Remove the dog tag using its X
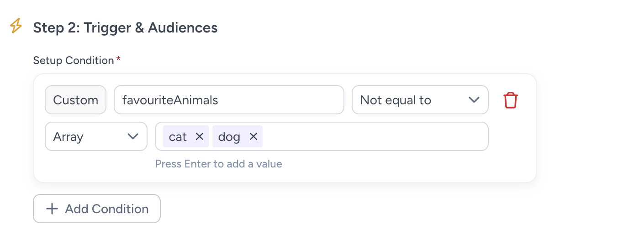This screenshot has height=237, width=644. point(253,136)
